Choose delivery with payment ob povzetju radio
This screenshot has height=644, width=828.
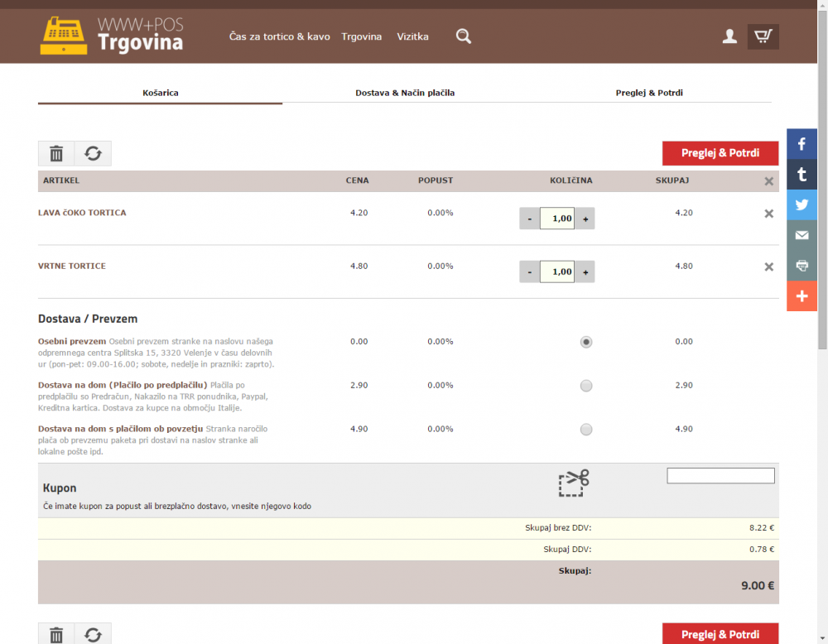coord(586,430)
